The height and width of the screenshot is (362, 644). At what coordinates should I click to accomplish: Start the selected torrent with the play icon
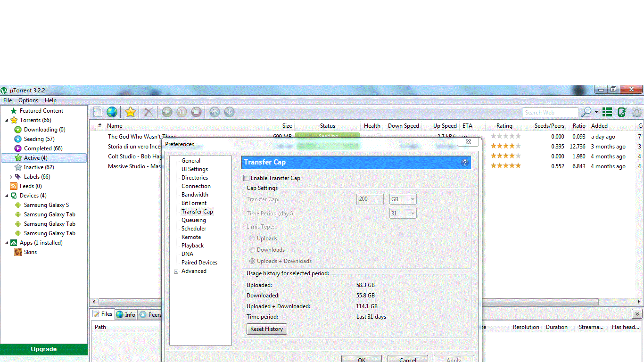tap(166, 112)
